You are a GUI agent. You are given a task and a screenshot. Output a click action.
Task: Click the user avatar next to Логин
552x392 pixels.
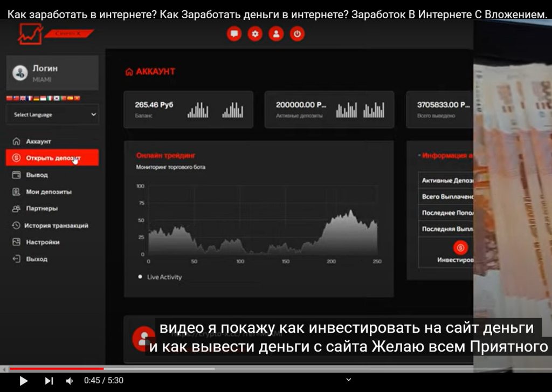click(20, 73)
